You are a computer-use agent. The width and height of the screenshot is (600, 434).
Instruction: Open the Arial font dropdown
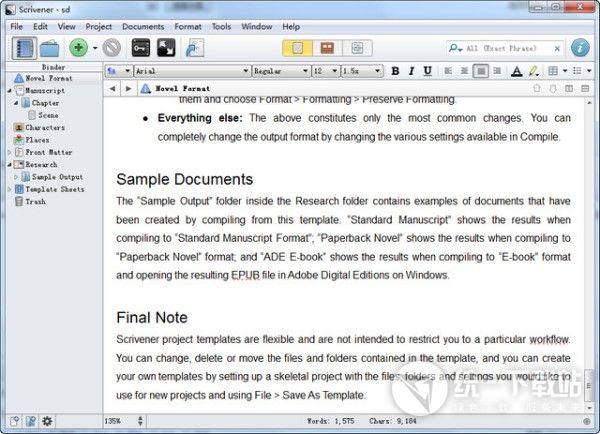[192, 71]
